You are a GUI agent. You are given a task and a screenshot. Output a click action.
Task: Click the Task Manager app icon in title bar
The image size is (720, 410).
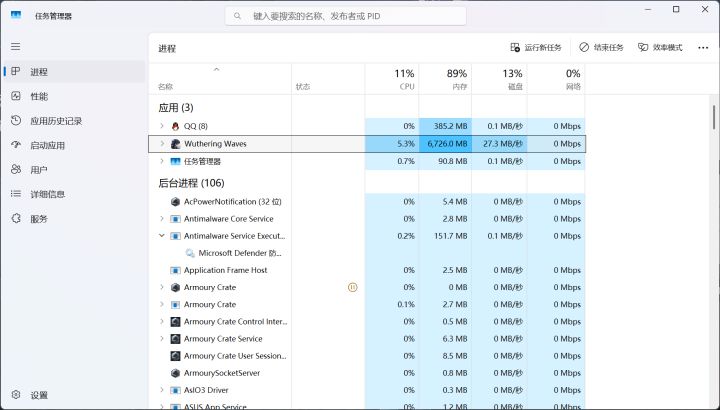click(16, 15)
